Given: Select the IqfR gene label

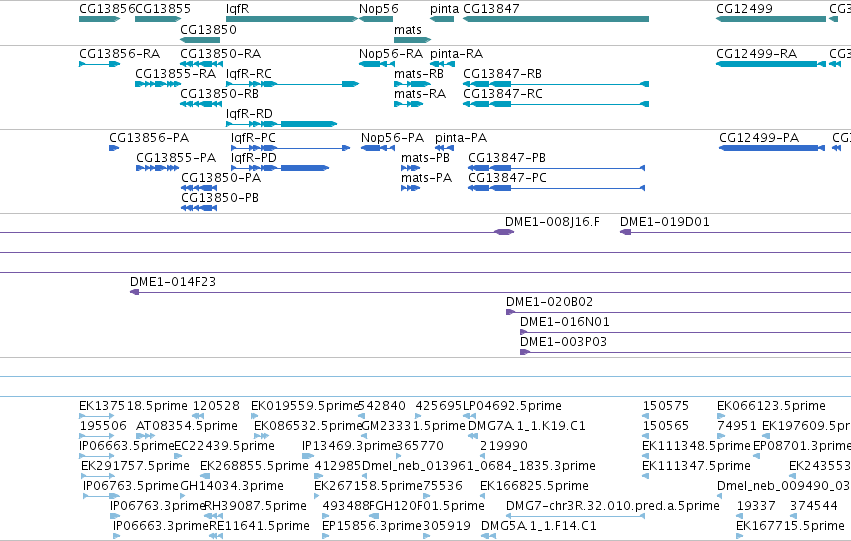Looking at the screenshot, I should pos(238,9).
